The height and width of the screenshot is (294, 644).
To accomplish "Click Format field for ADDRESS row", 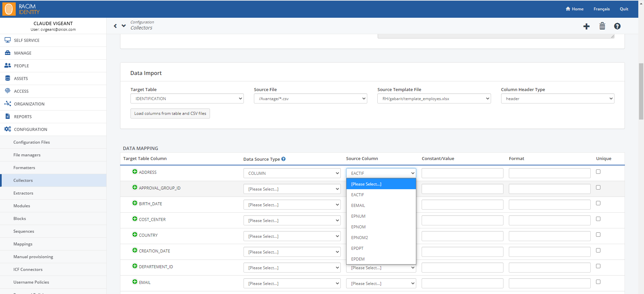I will [x=550, y=173].
